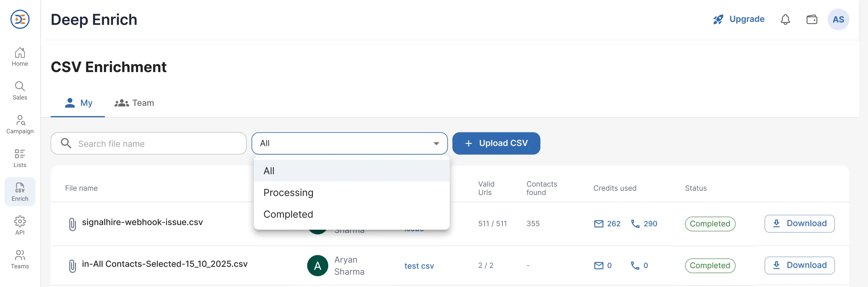868x287 pixels.
Task: Click email credits icon showing 262
Action: (x=599, y=224)
